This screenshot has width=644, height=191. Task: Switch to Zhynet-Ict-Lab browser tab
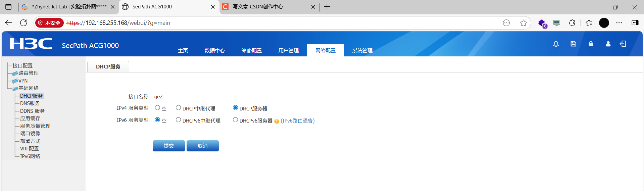coord(68,7)
